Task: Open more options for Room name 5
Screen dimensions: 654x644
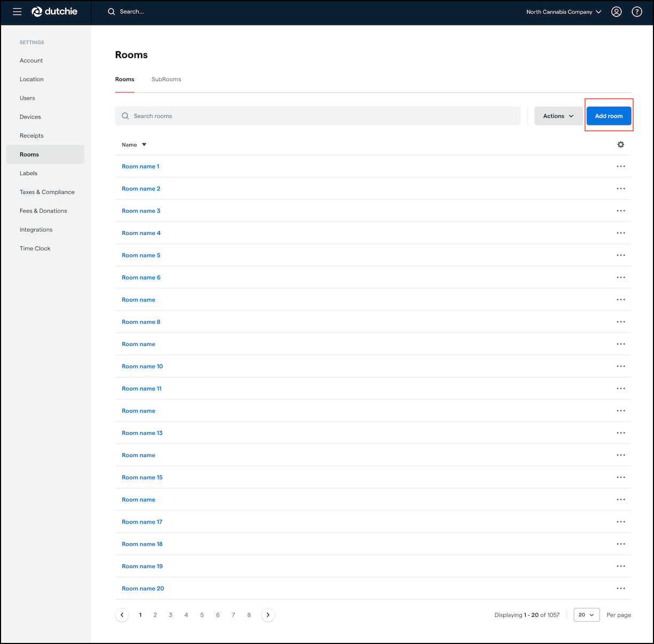Action: [621, 255]
